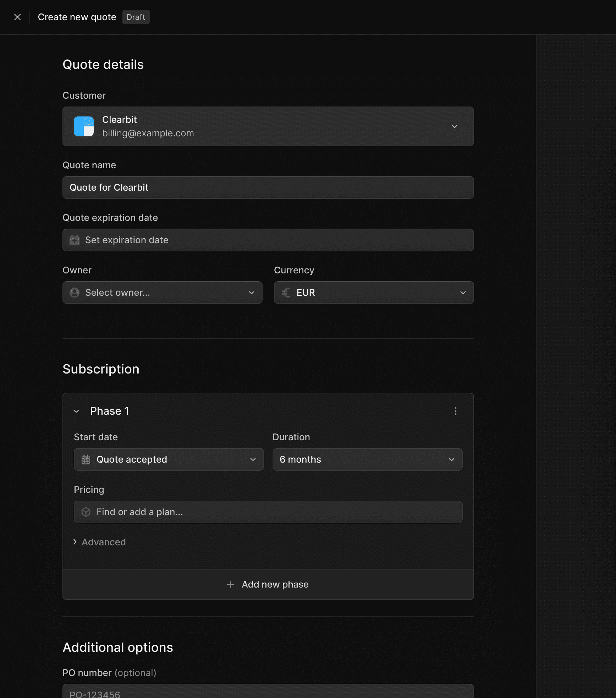This screenshot has height=698, width=616.
Task: Click the Pricing label
Action: pos(89,490)
